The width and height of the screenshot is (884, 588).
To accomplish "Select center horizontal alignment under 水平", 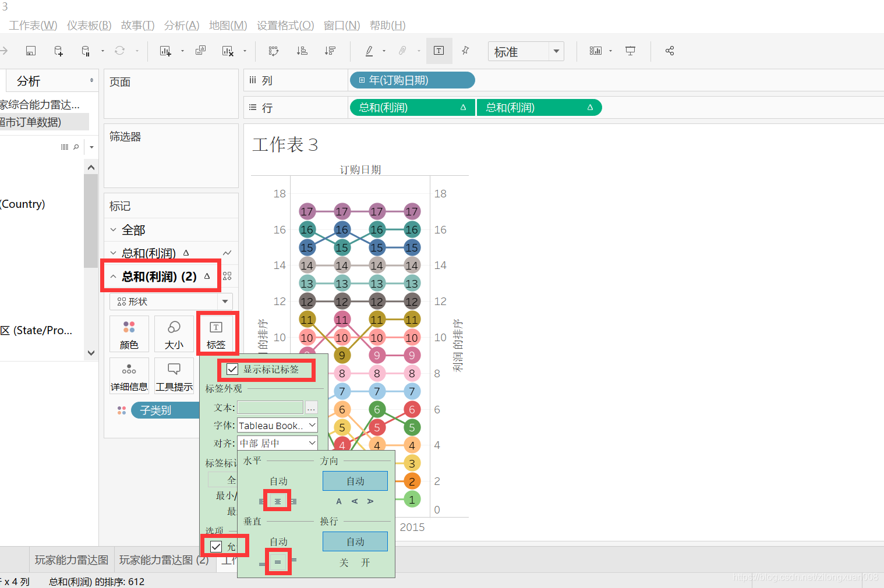I will pyautogui.click(x=277, y=500).
